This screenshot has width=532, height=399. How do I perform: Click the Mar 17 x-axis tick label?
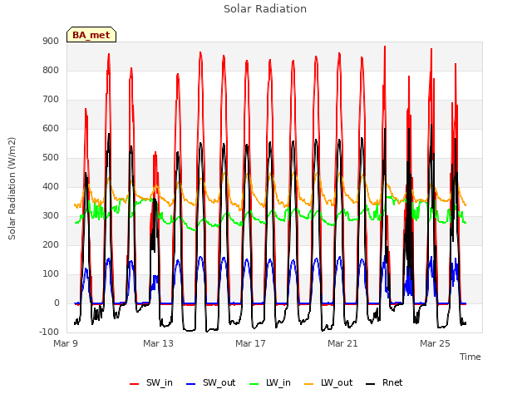[250, 343]
